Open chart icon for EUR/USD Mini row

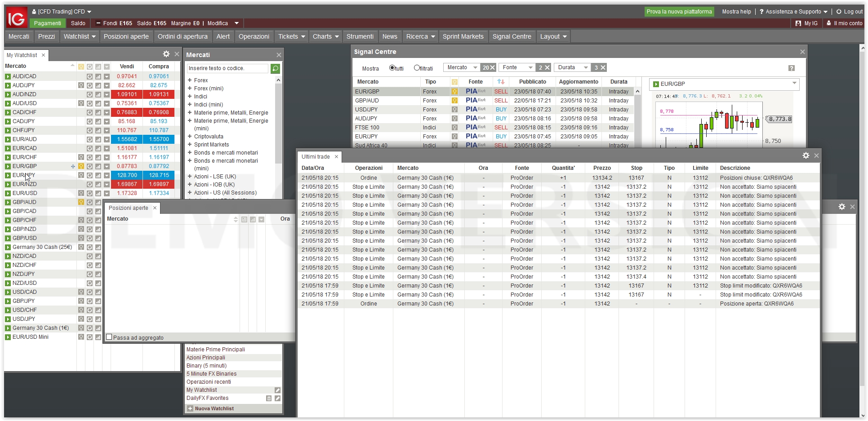tap(98, 337)
